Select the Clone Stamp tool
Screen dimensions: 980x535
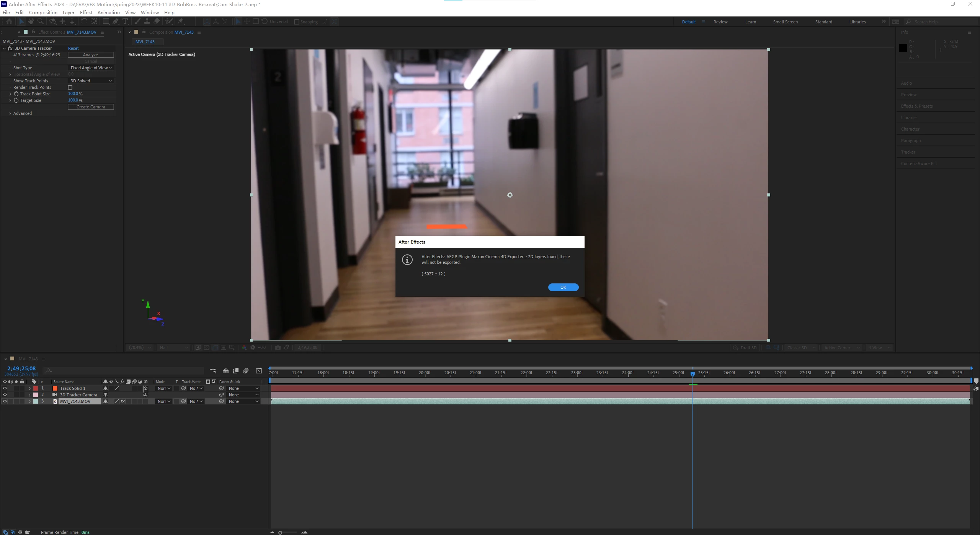147,21
